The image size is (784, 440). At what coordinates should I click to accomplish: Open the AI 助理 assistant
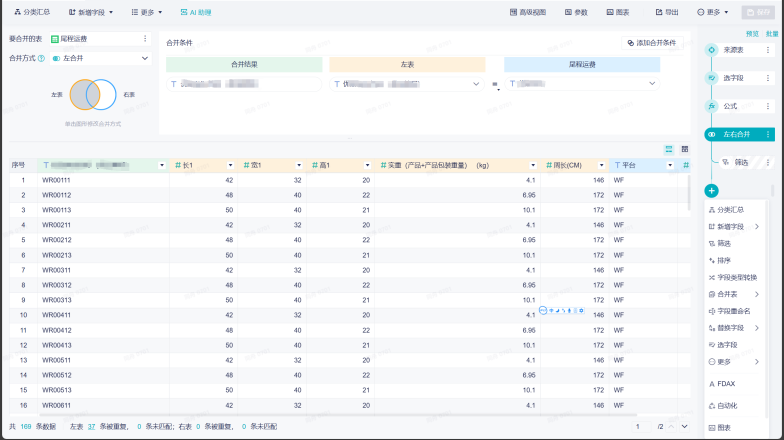tap(195, 12)
